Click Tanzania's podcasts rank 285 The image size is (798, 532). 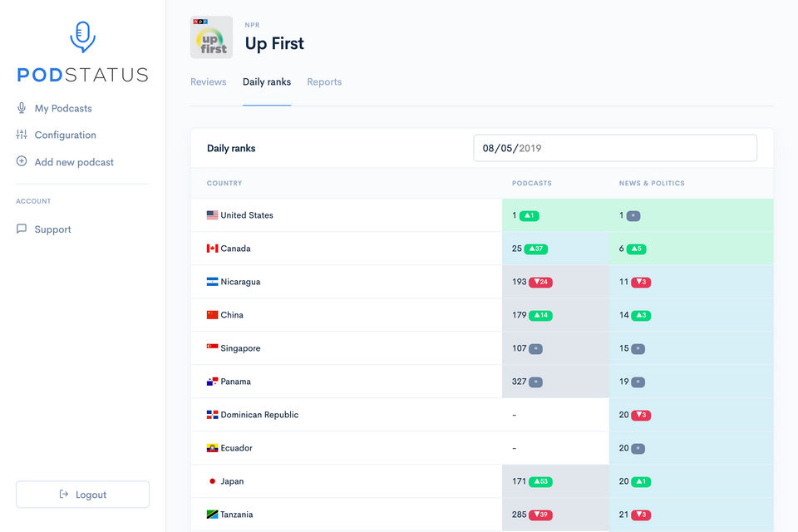tap(519, 515)
